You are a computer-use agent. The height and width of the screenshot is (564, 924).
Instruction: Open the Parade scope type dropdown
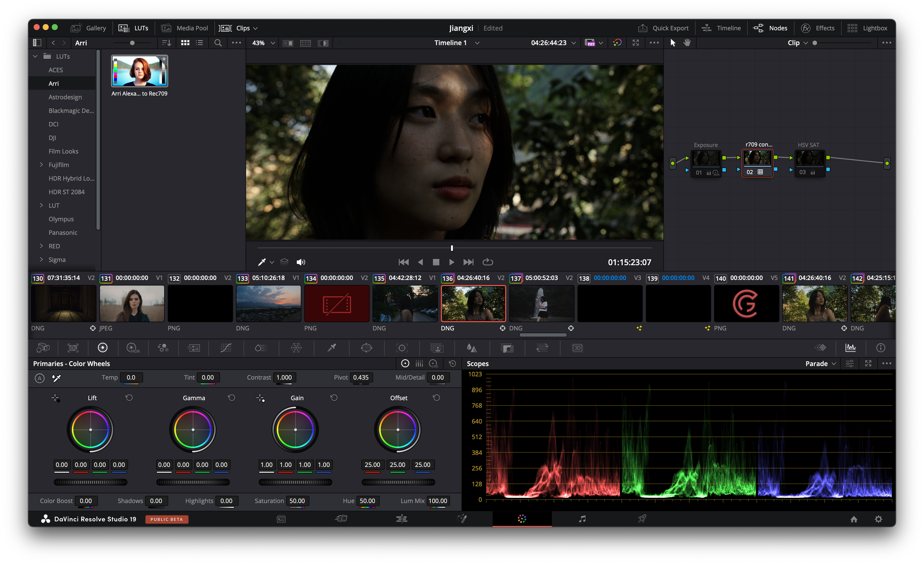(x=821, y=363)
